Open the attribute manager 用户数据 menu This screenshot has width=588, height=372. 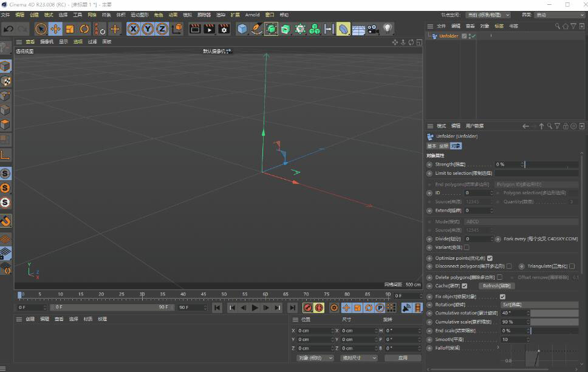pos(474,126)
